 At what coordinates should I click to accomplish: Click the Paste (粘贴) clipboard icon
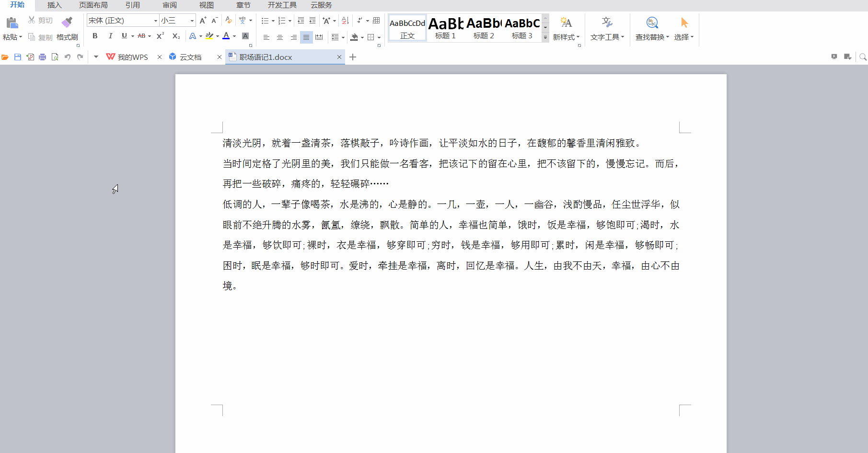[x=12, y=23]
